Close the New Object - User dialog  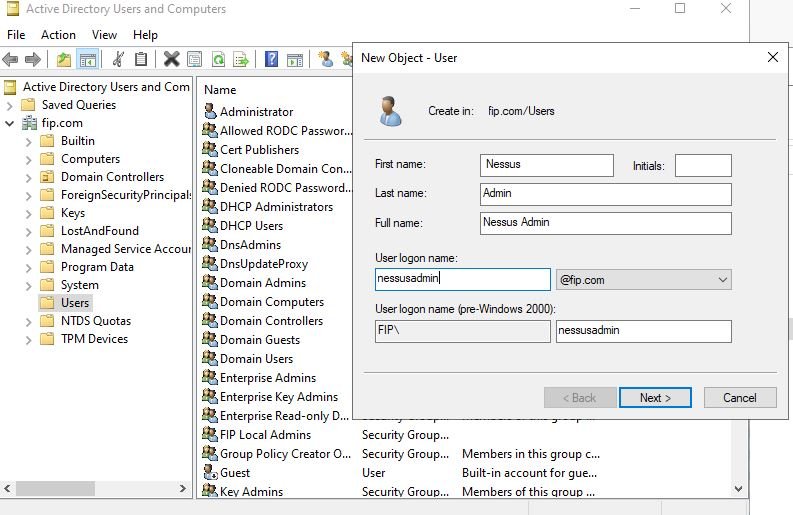pos(772,57)
